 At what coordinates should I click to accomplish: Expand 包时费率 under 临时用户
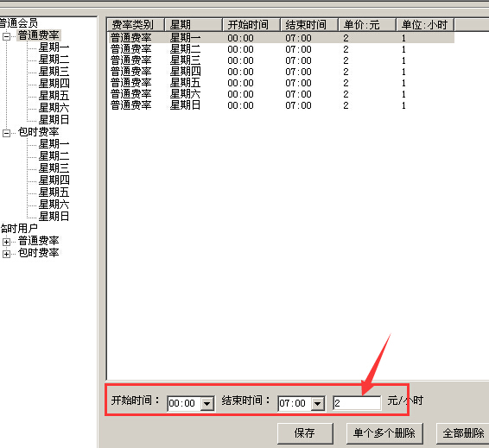(6, 254)
